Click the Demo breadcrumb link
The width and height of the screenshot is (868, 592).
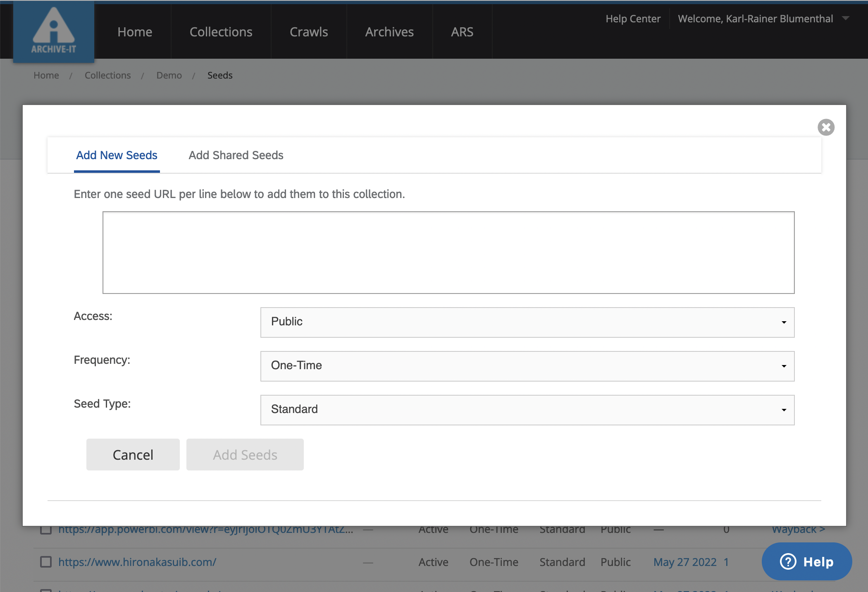click(x=169, y=75)
